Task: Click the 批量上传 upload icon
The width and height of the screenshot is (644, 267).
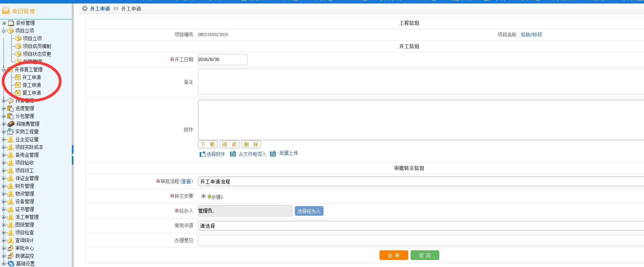Action: tap(273, 154)
